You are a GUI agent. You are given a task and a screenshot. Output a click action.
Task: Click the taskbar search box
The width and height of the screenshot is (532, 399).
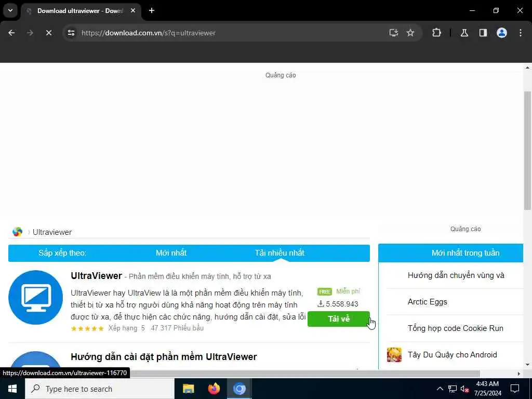click(100, 389)
